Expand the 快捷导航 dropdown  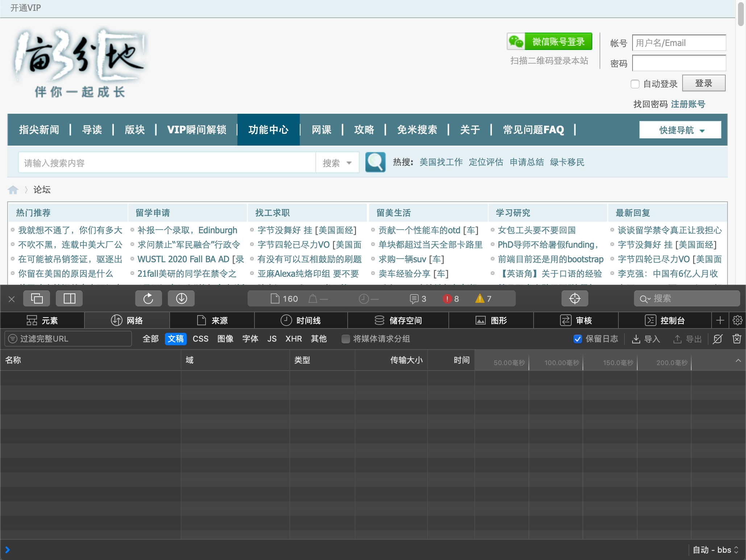(680, 130)
